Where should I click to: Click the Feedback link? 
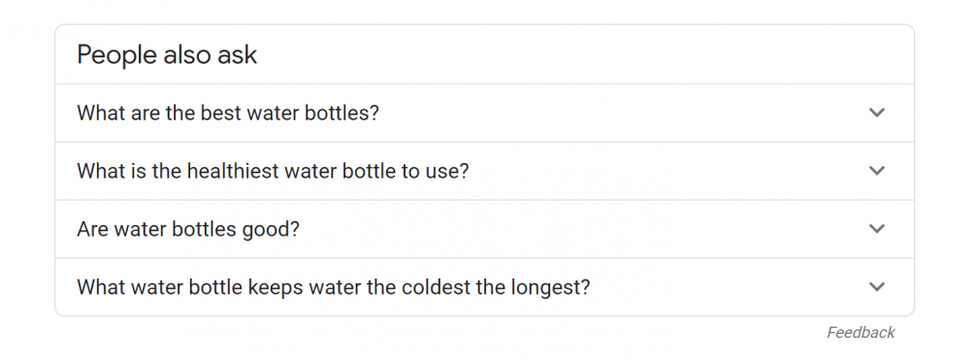tap(861, 333)
